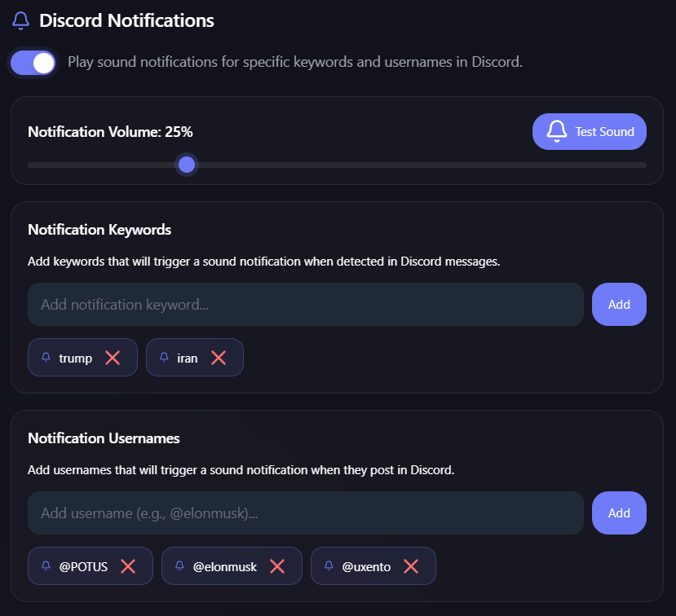This screenshot has width=676, height=616.
Task: Delete the @elonmusk username using X icon
Action: [277, 566]
